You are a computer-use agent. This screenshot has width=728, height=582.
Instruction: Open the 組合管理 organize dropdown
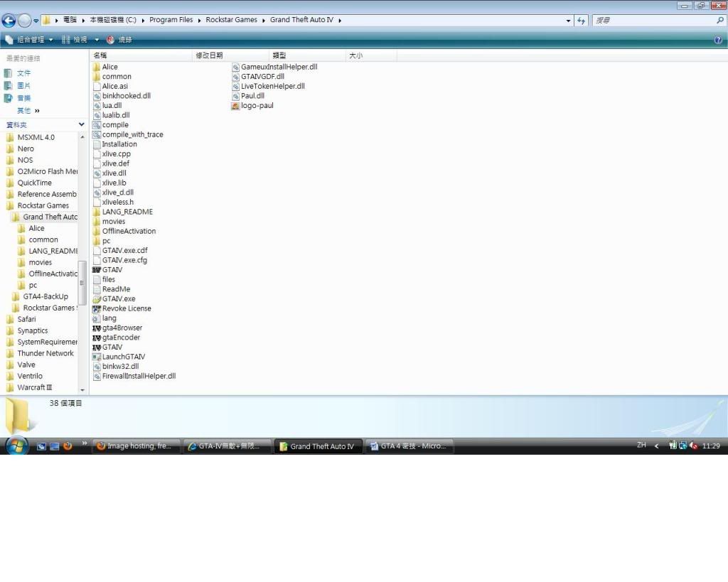pyautogui.click(x=30, y=40)
